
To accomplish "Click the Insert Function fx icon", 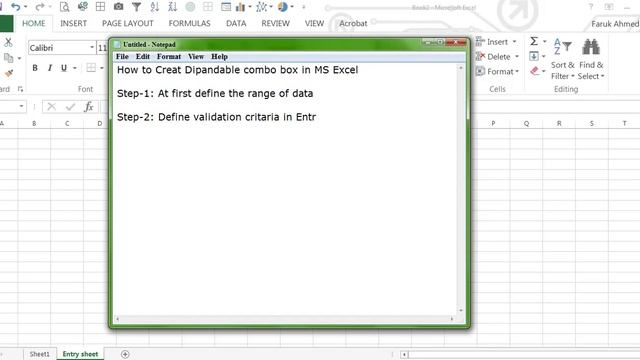I will click(x=89, y=107).
